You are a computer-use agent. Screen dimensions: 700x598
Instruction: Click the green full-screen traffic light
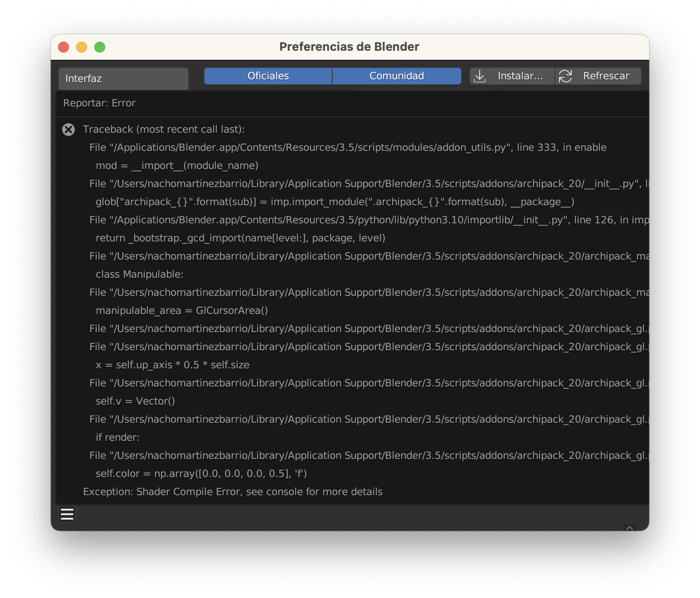tap(100, 47)
